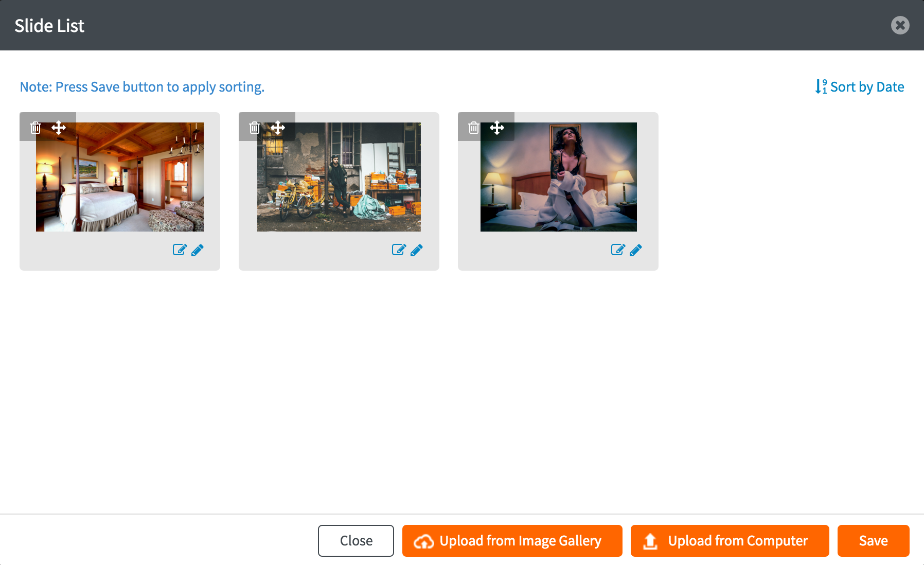Delete the hotel bed woman slide
This screenshot has width=924, height=565.
pos(474,128)
